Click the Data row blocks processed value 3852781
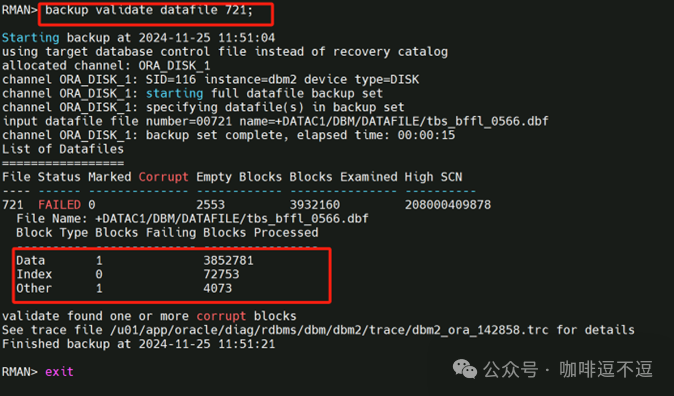 click(228, 260)
